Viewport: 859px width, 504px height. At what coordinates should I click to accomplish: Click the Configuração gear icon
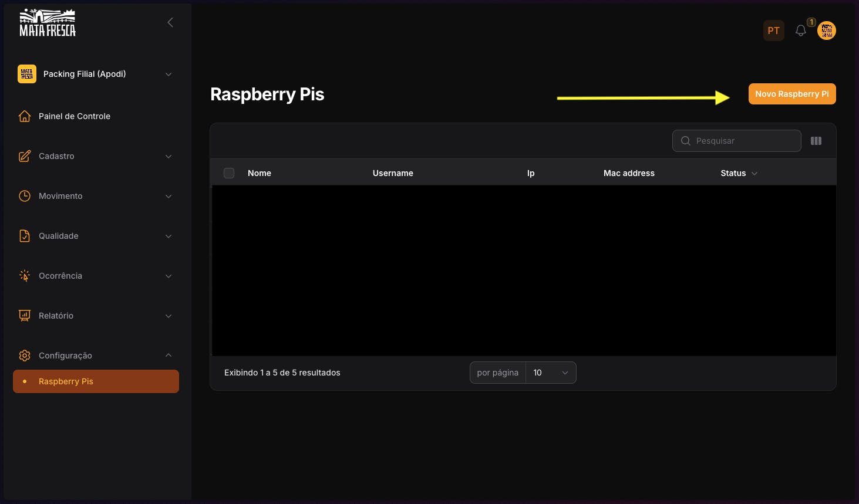tap(25, 356)
